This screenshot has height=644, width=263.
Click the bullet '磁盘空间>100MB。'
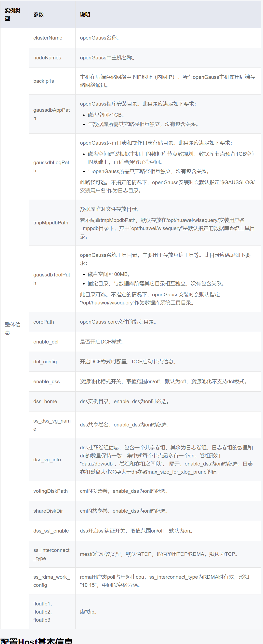click(109, 274)
